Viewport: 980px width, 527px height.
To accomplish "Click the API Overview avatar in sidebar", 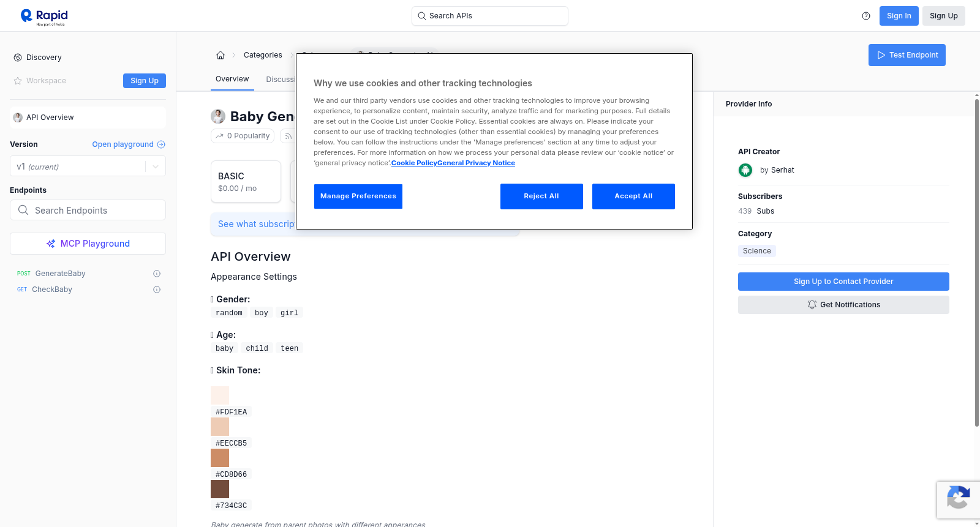I will coord(18,118).
